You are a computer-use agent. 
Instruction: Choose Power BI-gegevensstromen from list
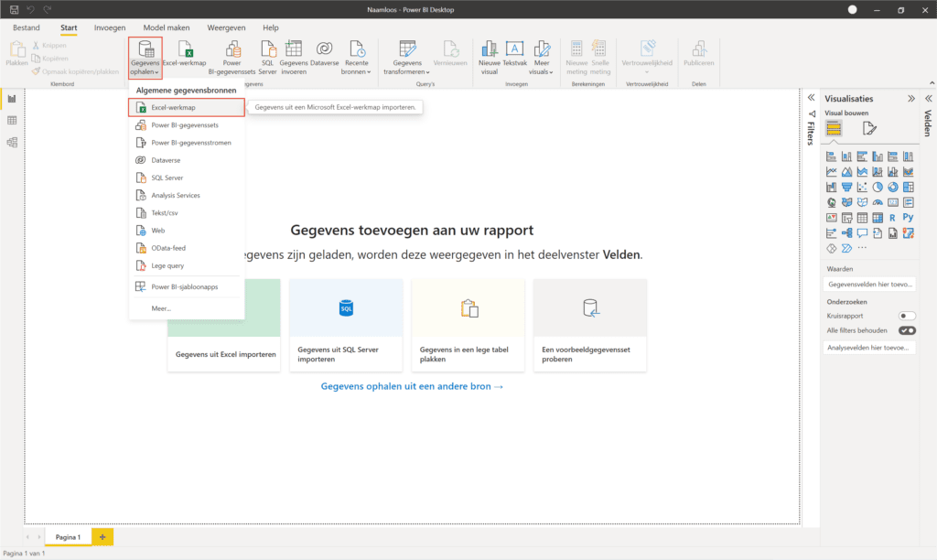[x=187, y=143]
